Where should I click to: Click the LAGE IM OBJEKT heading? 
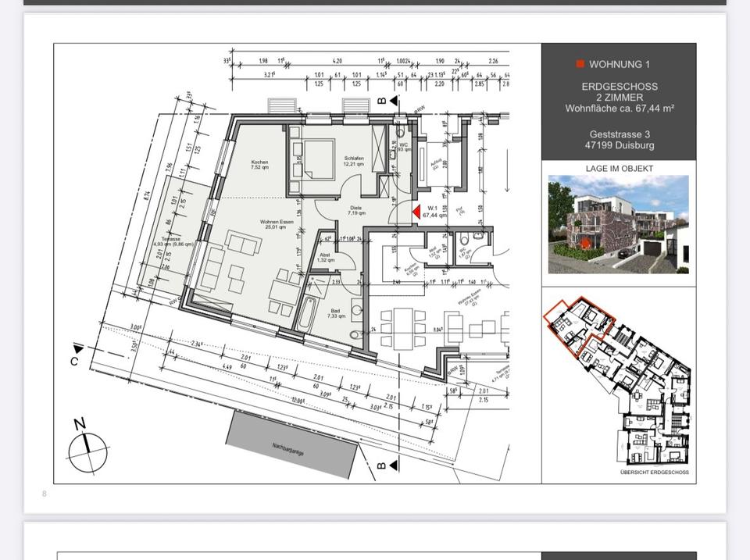pos(619,169)
